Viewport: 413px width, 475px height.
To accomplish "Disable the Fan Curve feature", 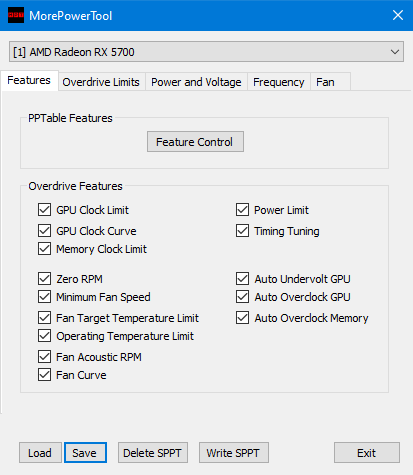I will (44, 375).
